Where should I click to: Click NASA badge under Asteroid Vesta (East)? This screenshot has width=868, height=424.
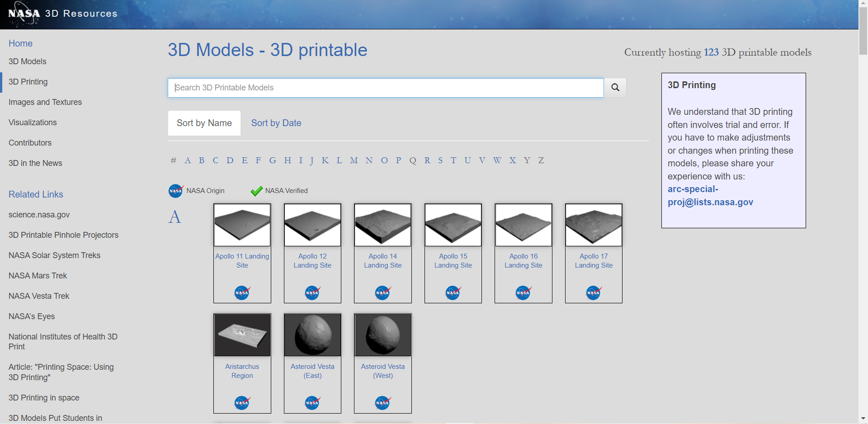[312, 402]
